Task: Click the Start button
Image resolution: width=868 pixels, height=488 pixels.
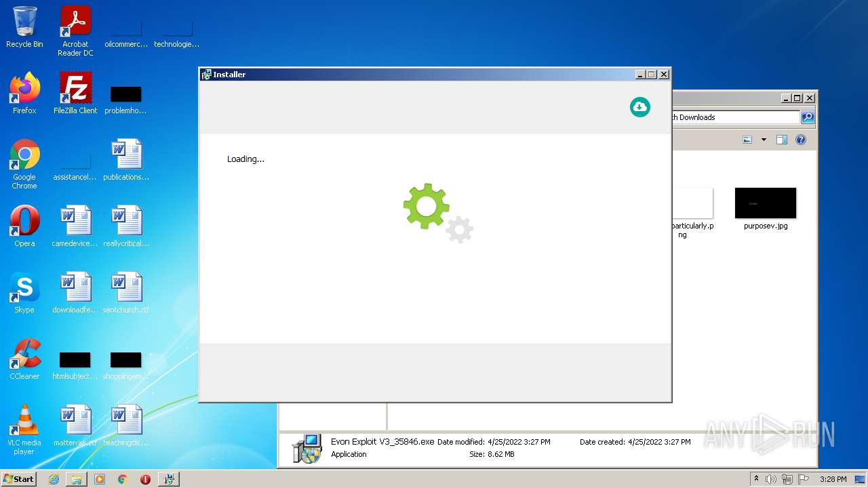Action: [19, 479]
